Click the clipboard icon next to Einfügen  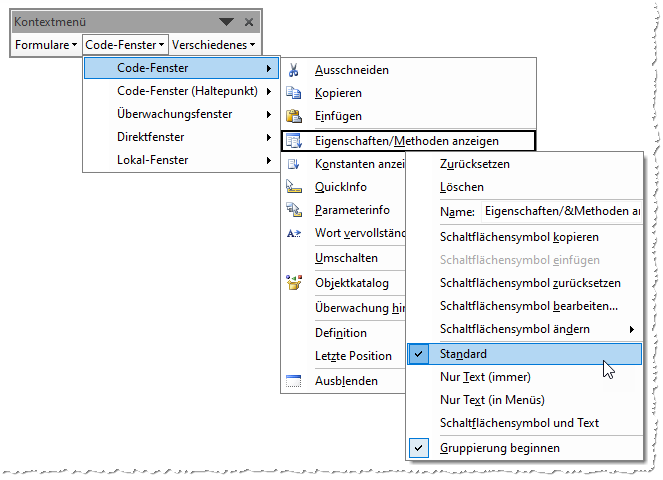294,117
